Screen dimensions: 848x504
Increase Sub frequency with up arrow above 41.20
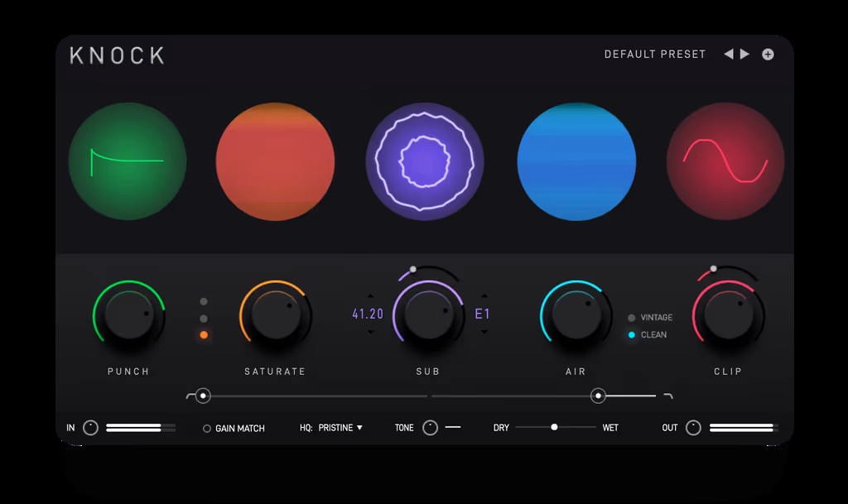(370, 296)
